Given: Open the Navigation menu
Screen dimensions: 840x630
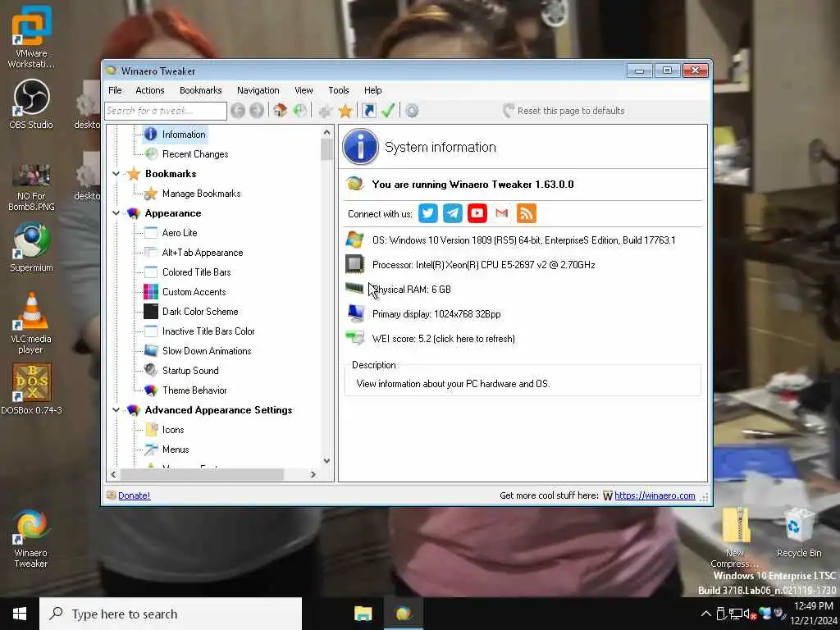Looking at the screenshot, I should (258, 90).
